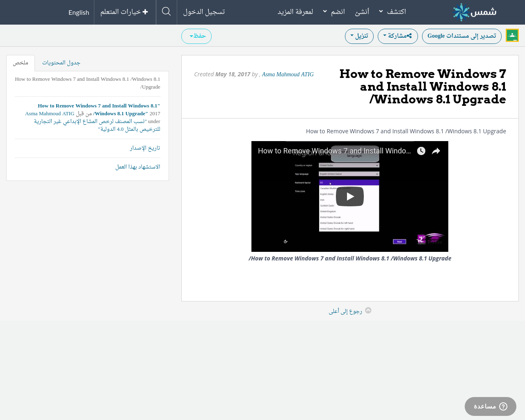Open the اكتشف dropdown menu
Image resolution: width=525 pixels, height=420 pixels.
[x=392, y=11]
